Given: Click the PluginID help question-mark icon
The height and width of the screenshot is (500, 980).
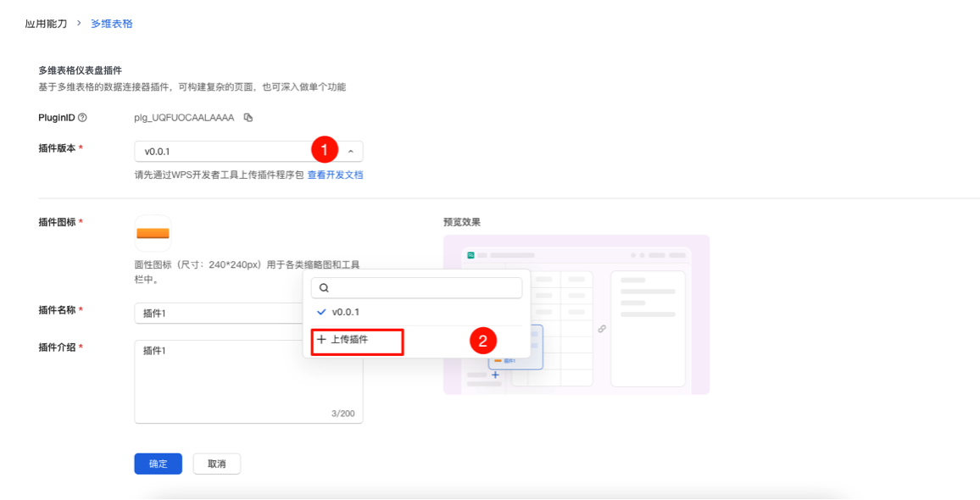Looking at the screenshot, I should (82, 118).
